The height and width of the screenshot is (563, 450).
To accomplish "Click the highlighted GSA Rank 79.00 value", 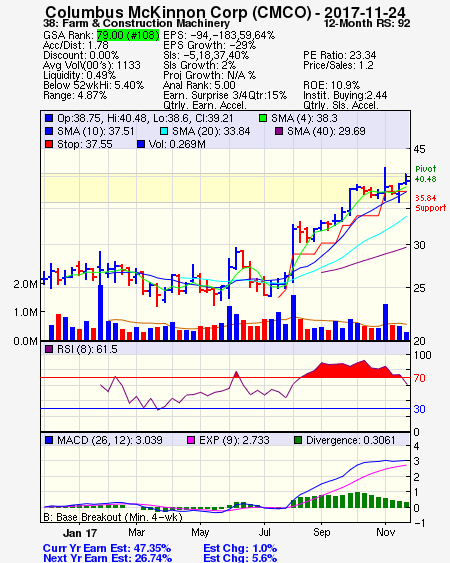I will pyautogui.click(x=128, y=35).
